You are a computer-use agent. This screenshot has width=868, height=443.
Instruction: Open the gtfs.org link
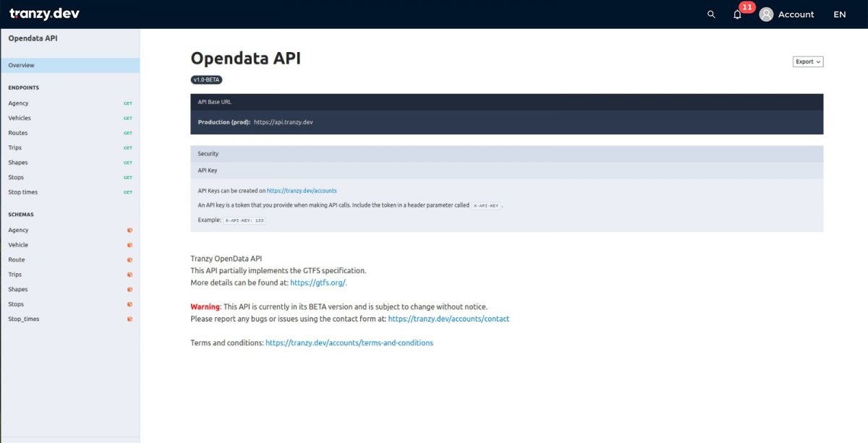click(318, 283)
